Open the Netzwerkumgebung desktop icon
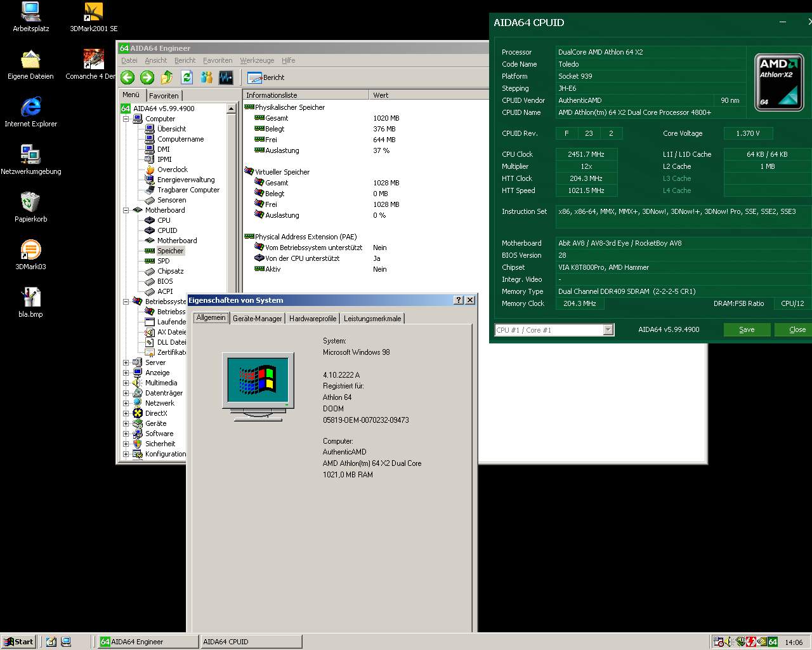 click(x=30, y=160)
